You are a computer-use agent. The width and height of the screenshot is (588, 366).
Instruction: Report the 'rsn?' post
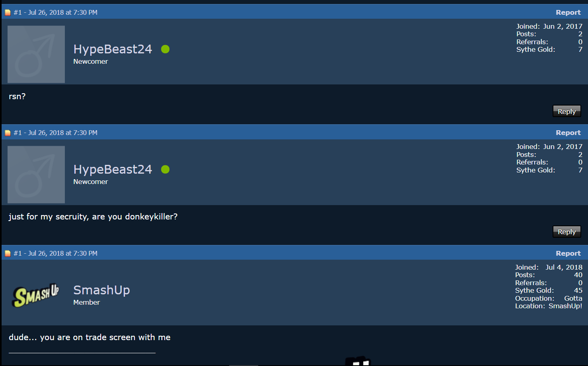568,12
